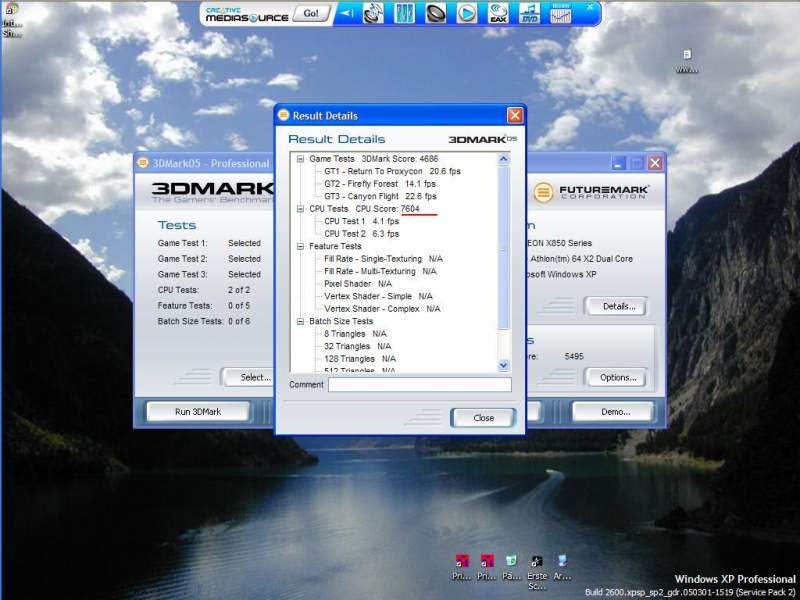The width and height of the screenshot is (800, 600).
Task: Click the 3DMark05 Professional title bar icon
Action: (143, 163)
